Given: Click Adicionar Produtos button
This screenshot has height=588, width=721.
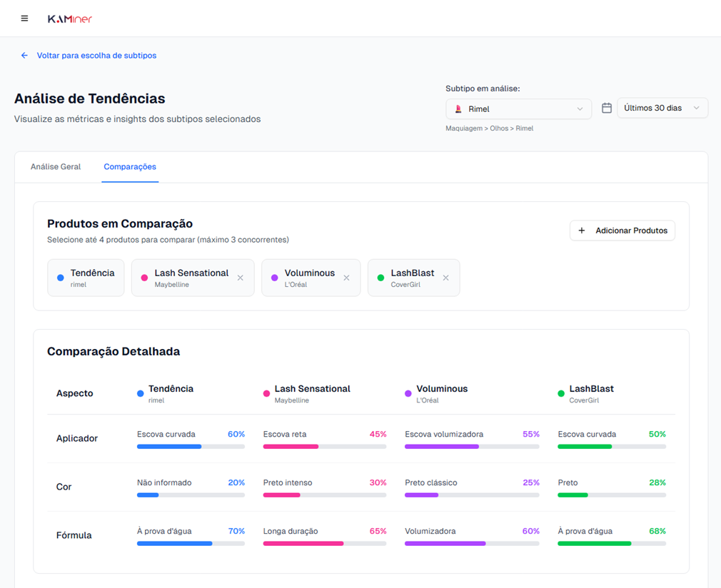Looking at the screenshot, I should pyautogui.click(x=622, y=230).
